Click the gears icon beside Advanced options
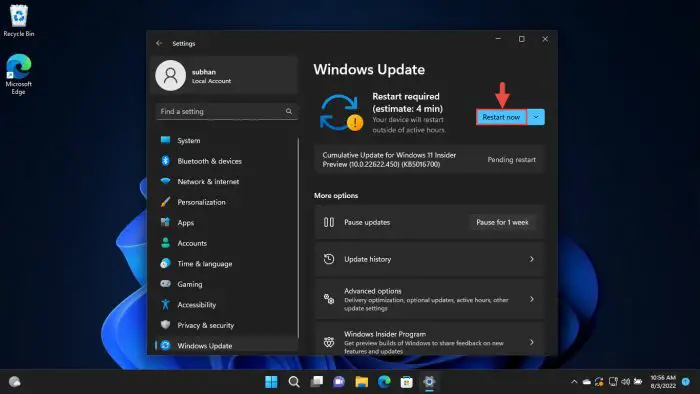The image size is (700, 394). click(x=329, y=299)
